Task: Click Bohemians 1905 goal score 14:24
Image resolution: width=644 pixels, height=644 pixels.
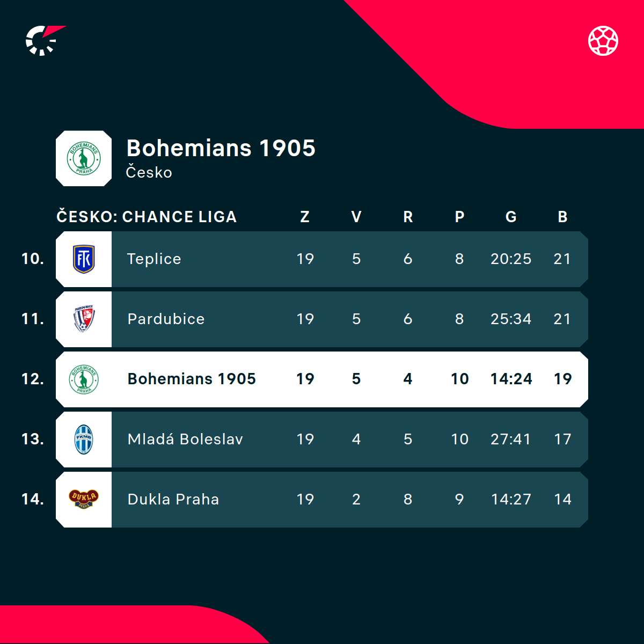Action: click(511, 379)
